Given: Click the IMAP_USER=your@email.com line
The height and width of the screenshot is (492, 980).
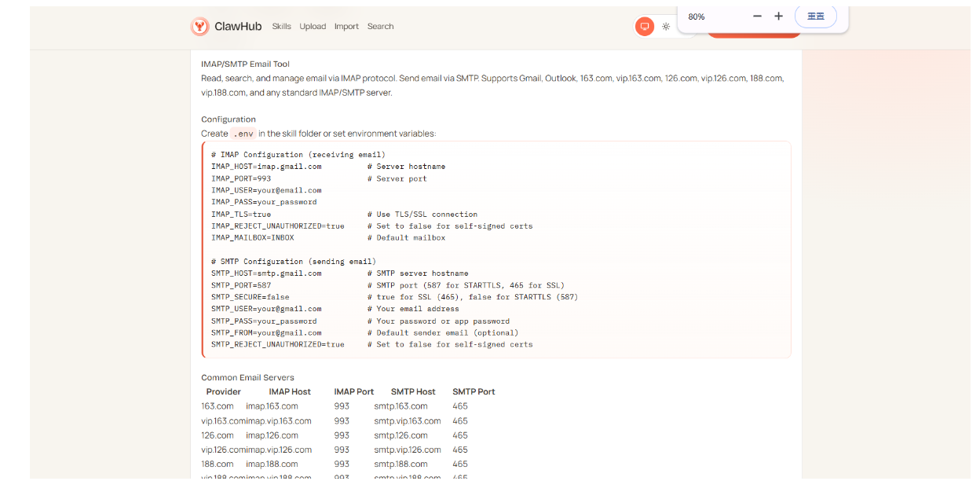Looking at the screenshot, I should 266,190.
